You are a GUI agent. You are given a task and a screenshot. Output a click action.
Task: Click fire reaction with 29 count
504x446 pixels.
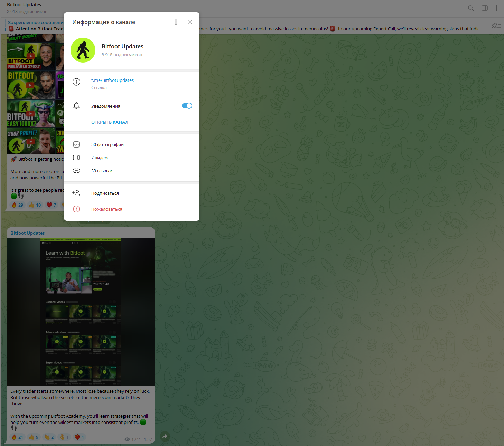pos(17,205)
